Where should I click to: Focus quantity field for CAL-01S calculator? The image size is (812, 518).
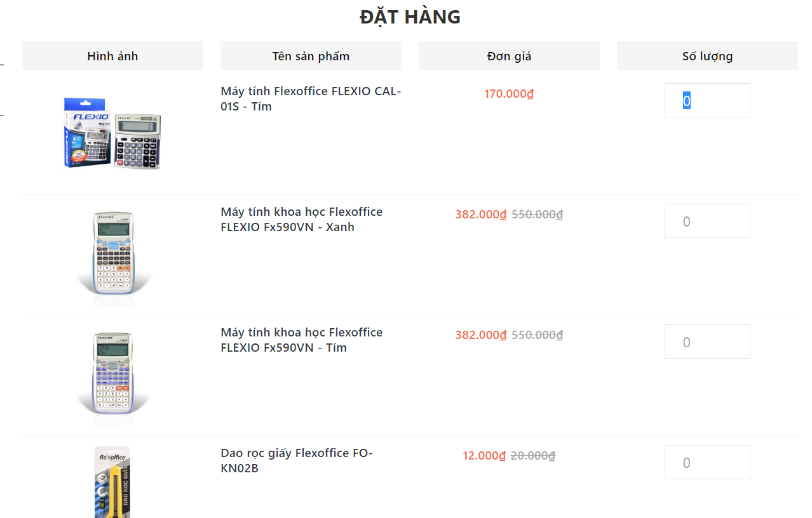707,100
